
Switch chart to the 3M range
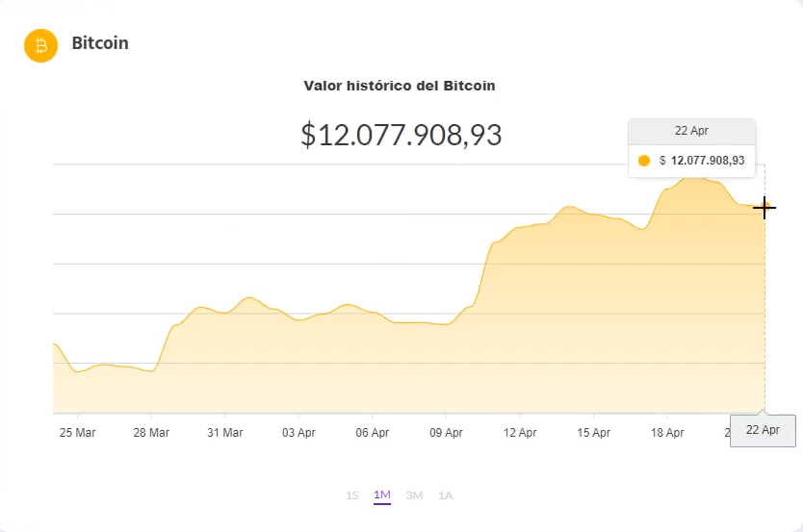414,495
